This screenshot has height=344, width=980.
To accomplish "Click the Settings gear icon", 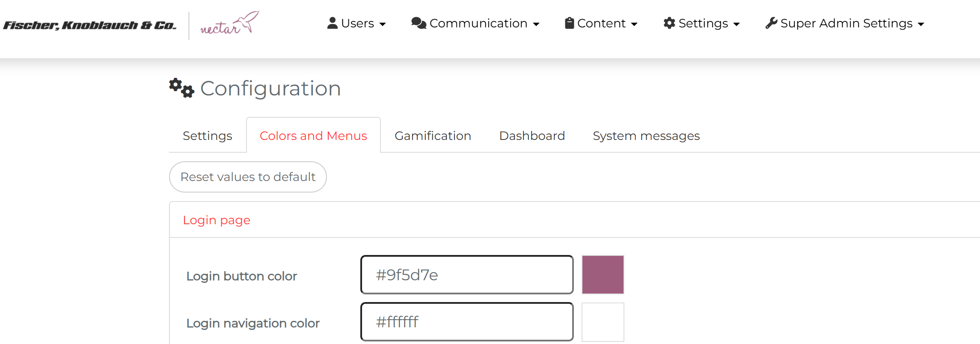I will tap(669, 23).
